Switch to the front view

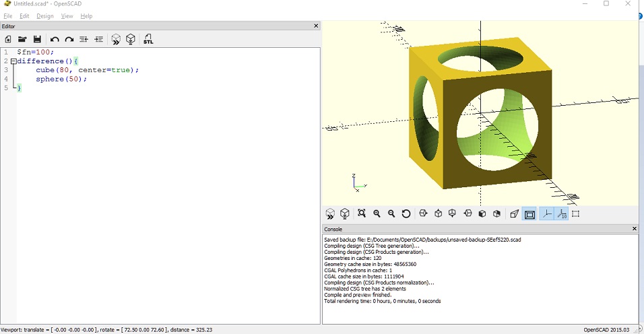(482, 213)
